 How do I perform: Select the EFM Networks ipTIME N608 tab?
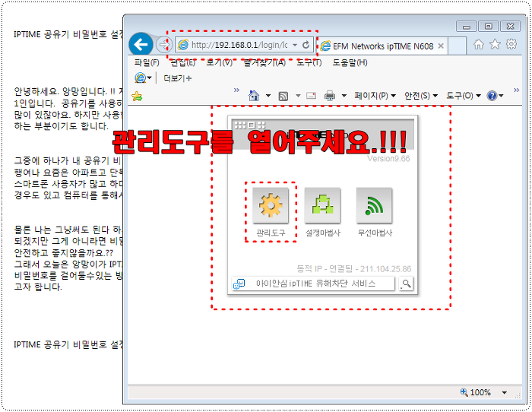pos(382,46)
